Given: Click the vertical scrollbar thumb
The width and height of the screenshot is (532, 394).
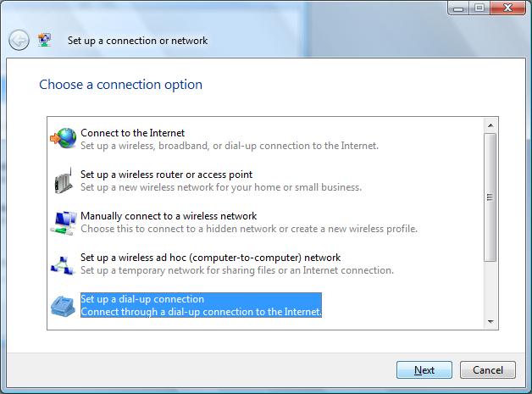Looking at the screenshot, I should coord(490,197).
